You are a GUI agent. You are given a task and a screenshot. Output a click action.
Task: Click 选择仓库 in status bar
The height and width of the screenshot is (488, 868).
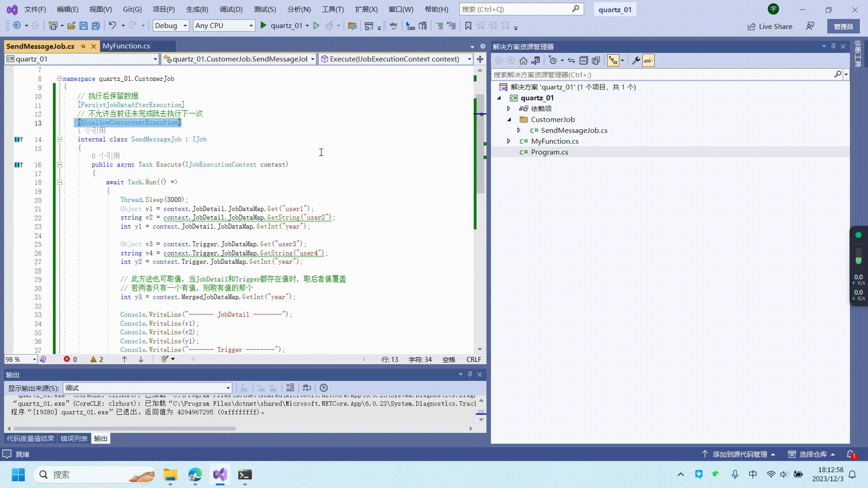coord(811,454)
